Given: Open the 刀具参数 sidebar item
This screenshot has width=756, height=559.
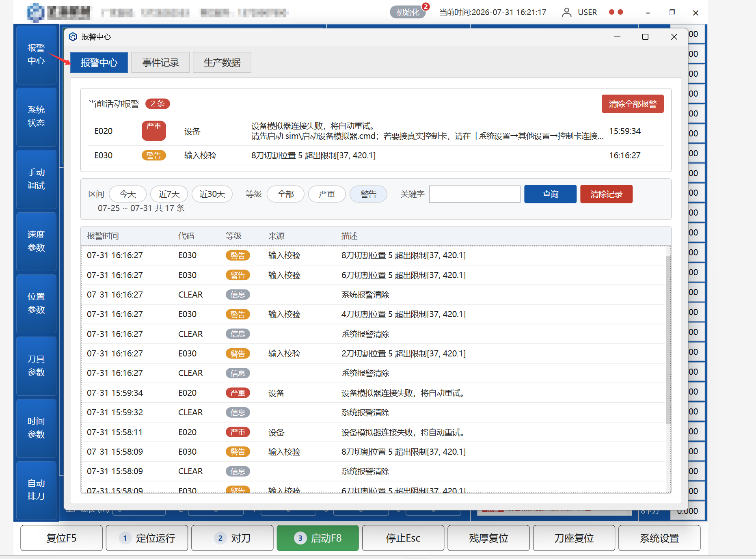Looking at the screenshot, I should point(36,366).
